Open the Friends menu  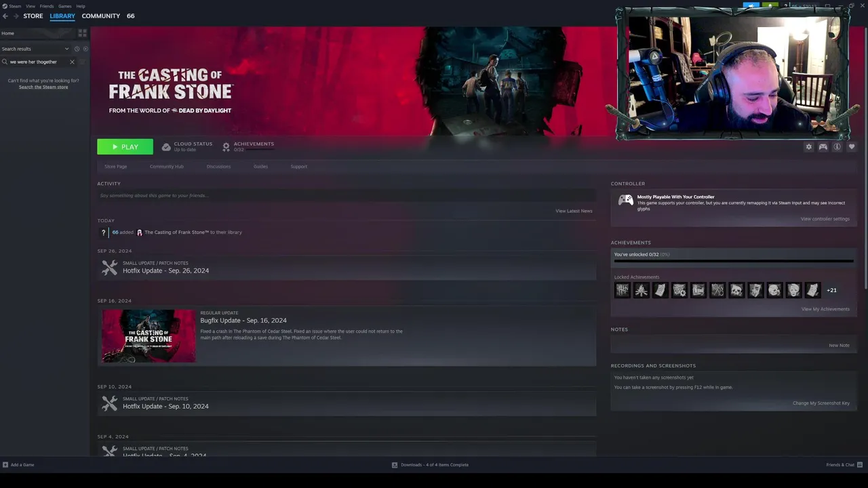click(x=47, y=6)
